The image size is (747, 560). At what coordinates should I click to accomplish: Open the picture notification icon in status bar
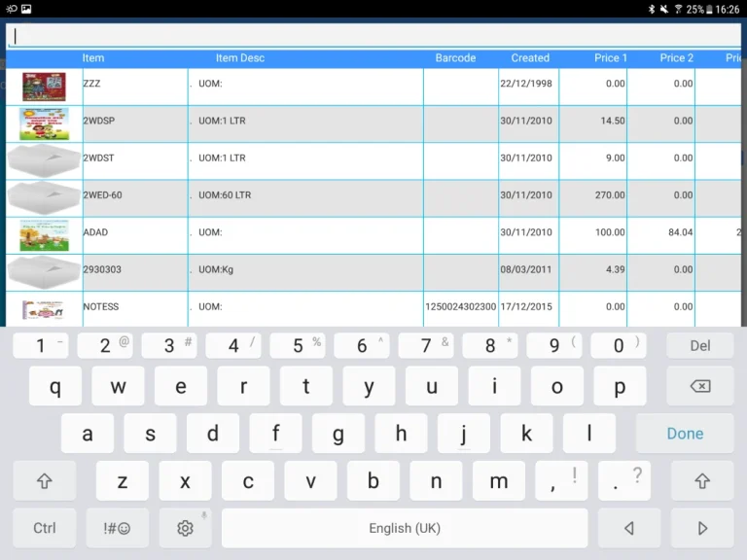coord(26,9)
